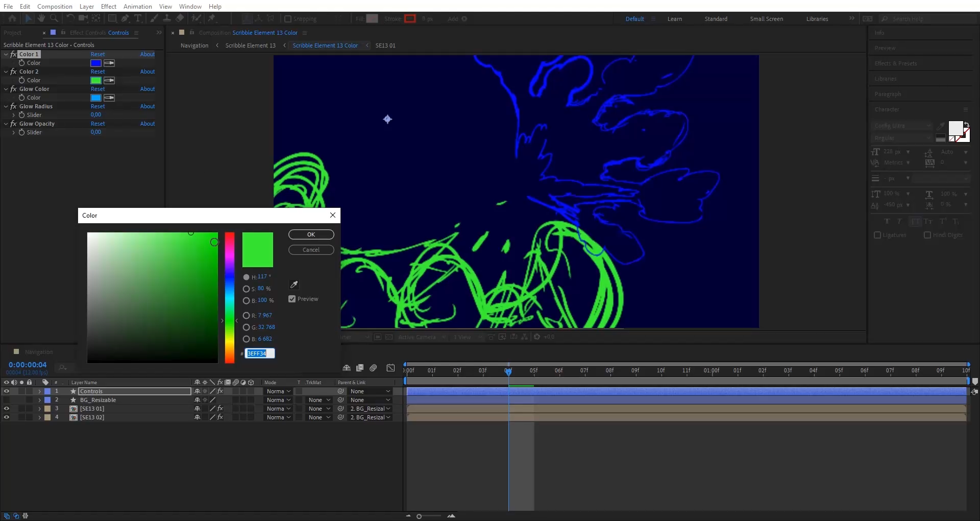980x521 pixels.
Task: Select the R red radio button
Action: point(246,316)
